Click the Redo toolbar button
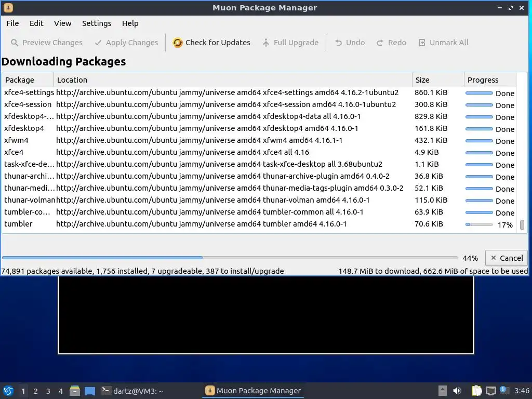The image size is (532, 399). pyautogui.click(x=392, y=43)
